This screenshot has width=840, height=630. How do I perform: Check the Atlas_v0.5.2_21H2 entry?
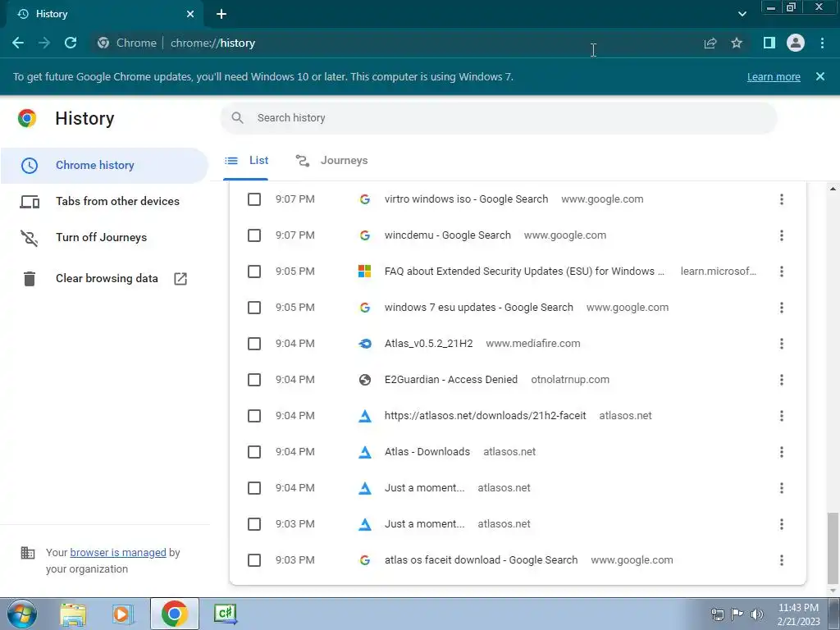254,344
